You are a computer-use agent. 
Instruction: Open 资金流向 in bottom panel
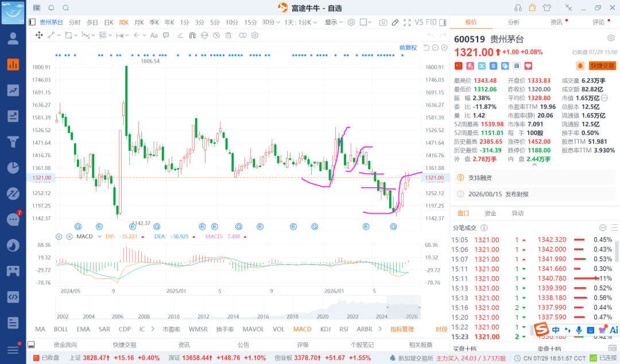tap(65, 345)
